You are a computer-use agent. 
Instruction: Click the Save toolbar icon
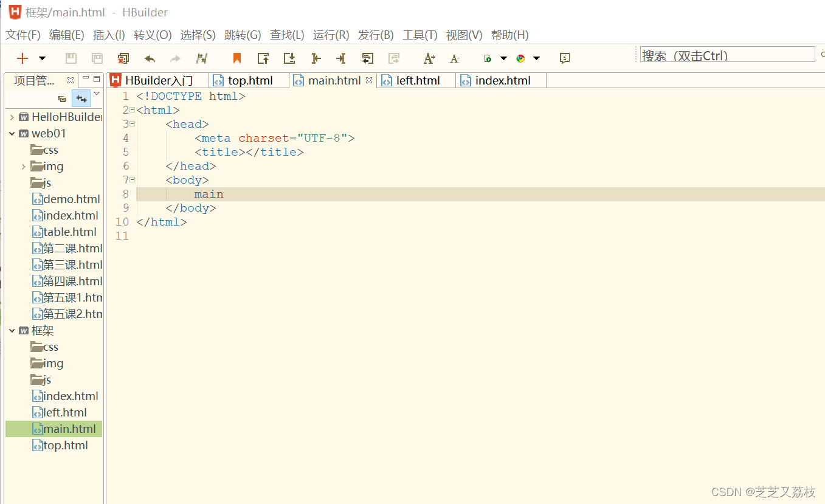71,58
